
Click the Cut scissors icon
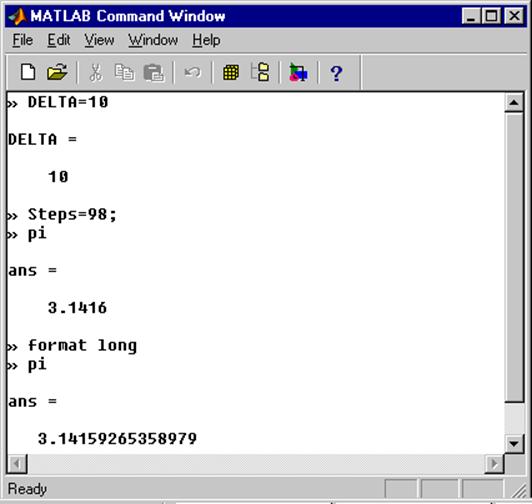click(96, 73)
